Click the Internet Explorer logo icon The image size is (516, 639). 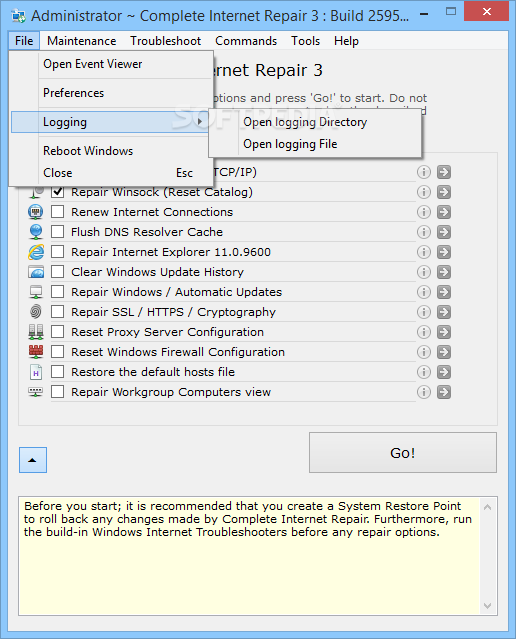pos(36,252)
